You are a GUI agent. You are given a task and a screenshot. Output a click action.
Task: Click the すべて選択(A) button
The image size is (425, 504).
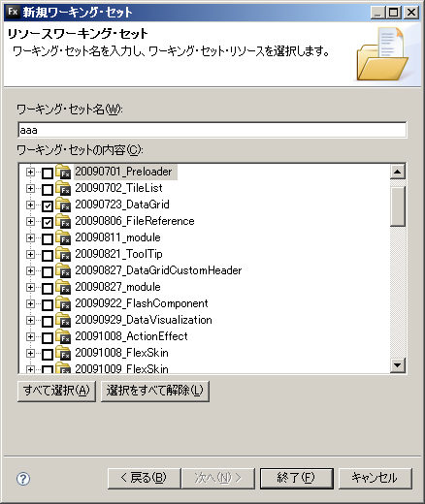click(x=56, y=391)
